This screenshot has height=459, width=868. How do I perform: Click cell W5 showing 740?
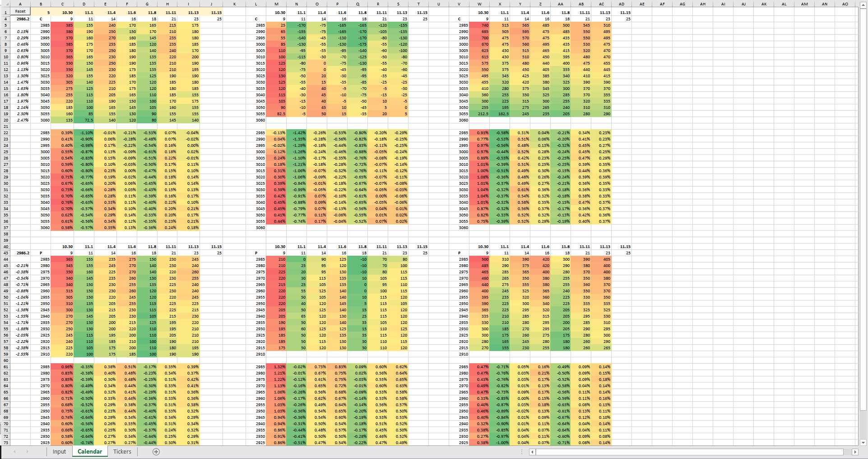point(479,25)
